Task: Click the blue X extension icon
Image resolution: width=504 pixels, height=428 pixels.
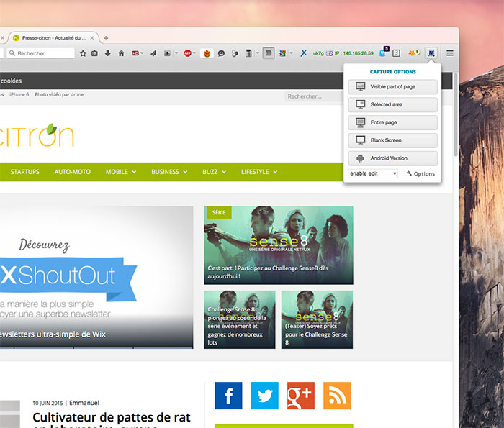Action: [x=303, y=53]
